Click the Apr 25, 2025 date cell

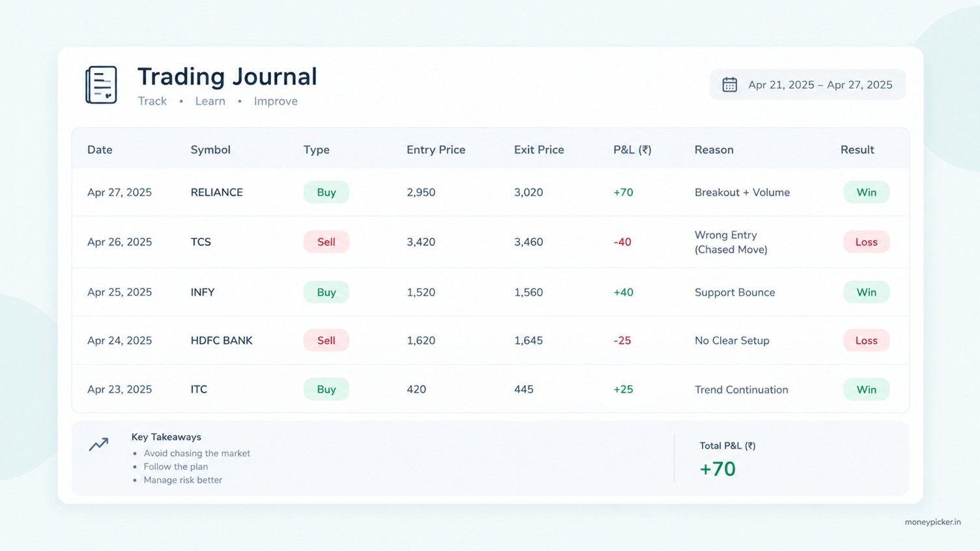pos(119,292)
